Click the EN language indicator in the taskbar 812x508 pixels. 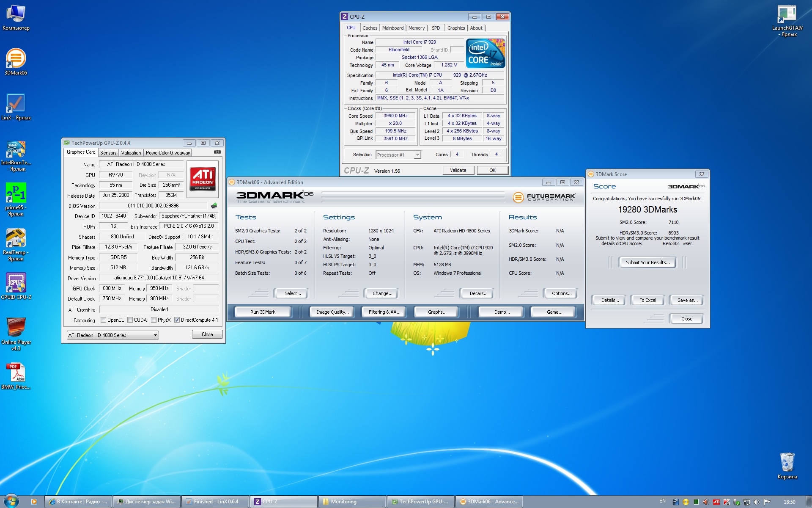coord(662,501)
